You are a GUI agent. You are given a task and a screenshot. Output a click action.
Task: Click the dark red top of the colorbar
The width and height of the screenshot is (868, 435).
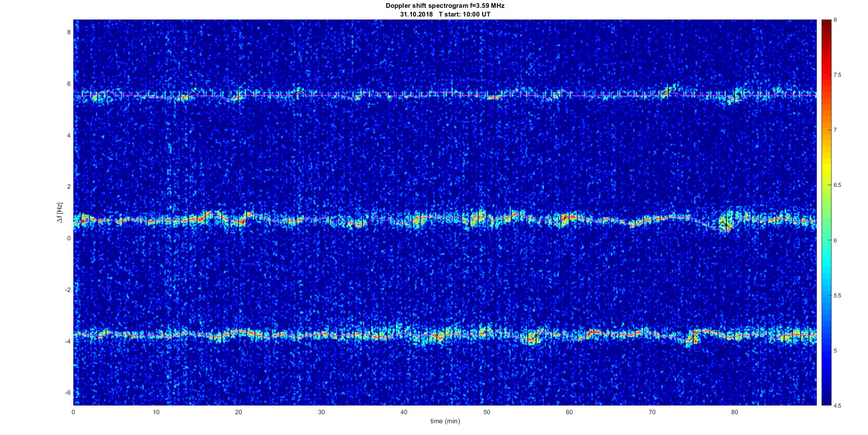826,23
